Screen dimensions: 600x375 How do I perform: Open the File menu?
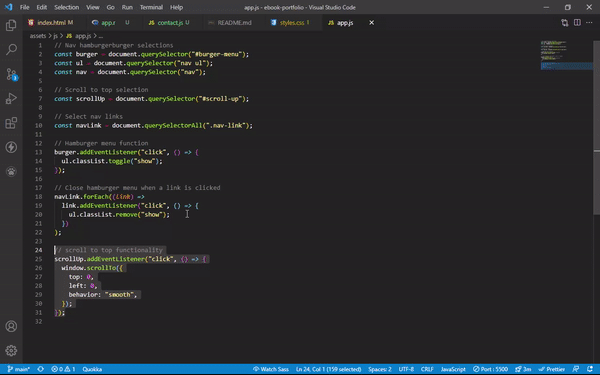point(24,7)
